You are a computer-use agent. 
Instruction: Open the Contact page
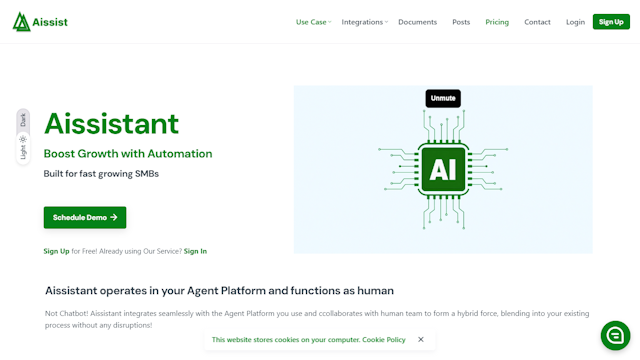click(537, 22)
